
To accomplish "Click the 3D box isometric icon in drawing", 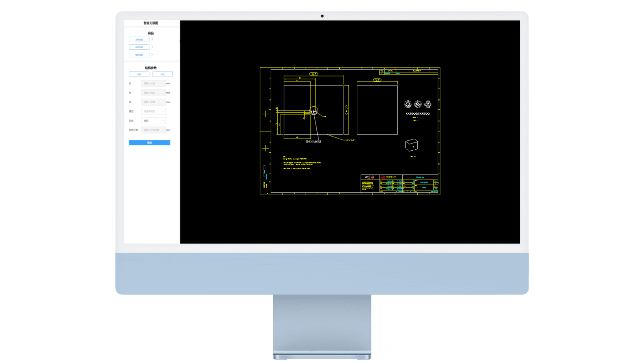I will pos(411,145).
